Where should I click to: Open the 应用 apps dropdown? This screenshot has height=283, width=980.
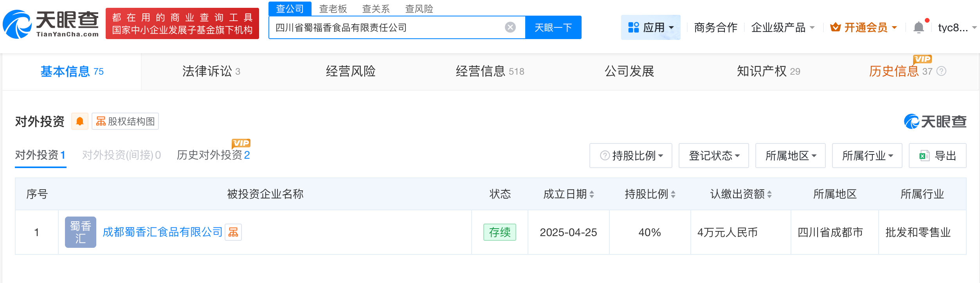click(650, 27)
